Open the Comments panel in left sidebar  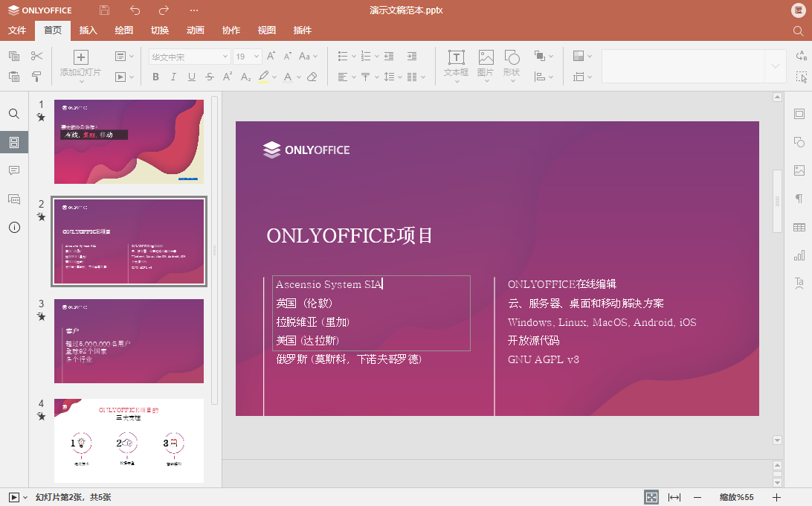pyautogui.click(x=14, y=170)
